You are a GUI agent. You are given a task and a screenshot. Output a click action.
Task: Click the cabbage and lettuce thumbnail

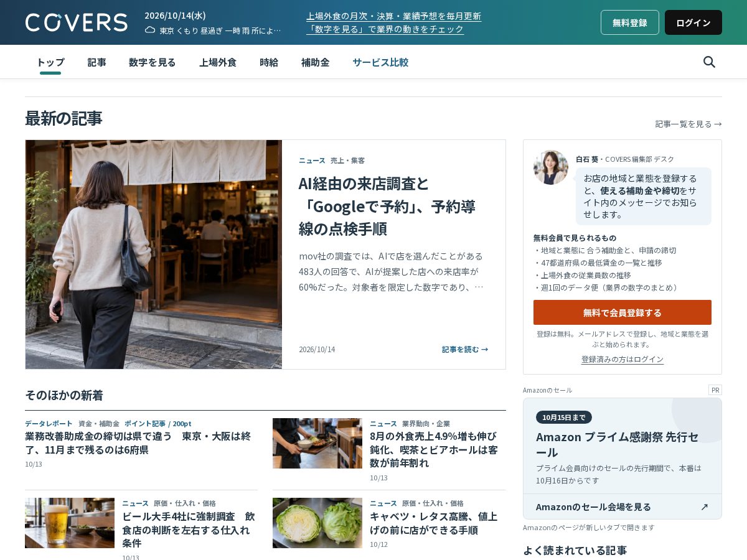(317, 523)
